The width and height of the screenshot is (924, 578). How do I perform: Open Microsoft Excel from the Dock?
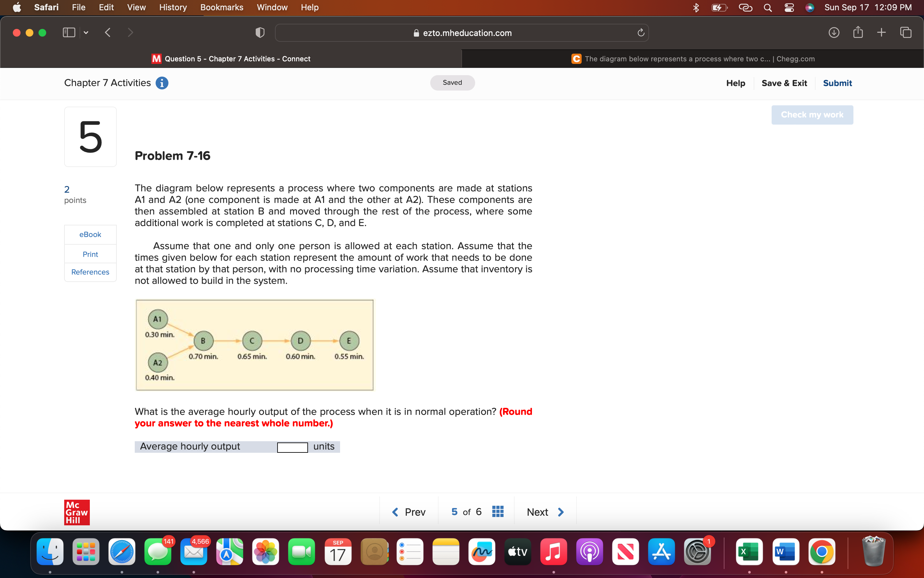point(749,552)
